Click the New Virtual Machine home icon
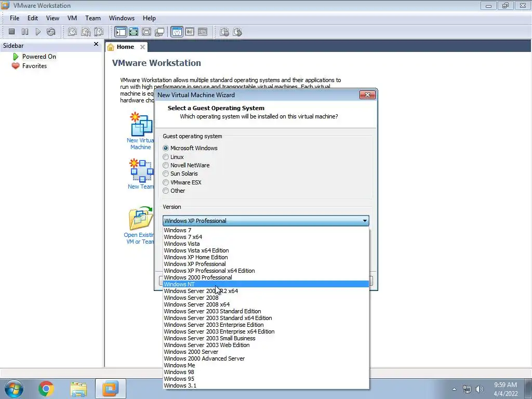This screenshot has height=399, width=532. coord(141,124)
